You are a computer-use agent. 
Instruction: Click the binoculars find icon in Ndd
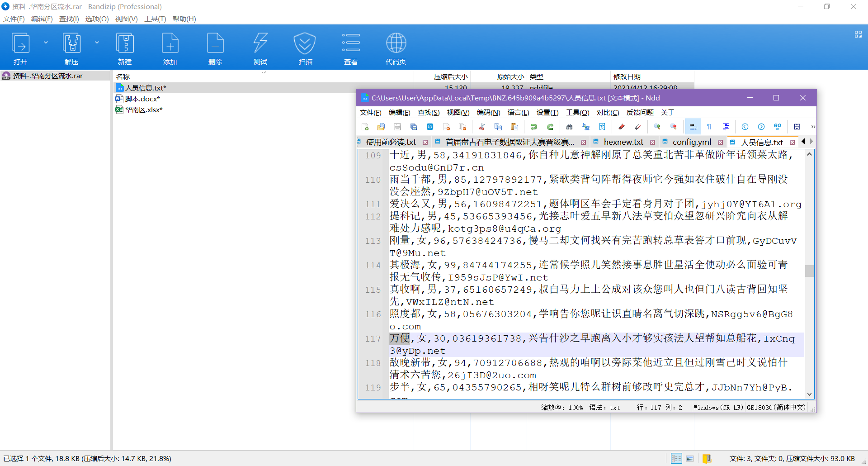(x=570, y=127)
